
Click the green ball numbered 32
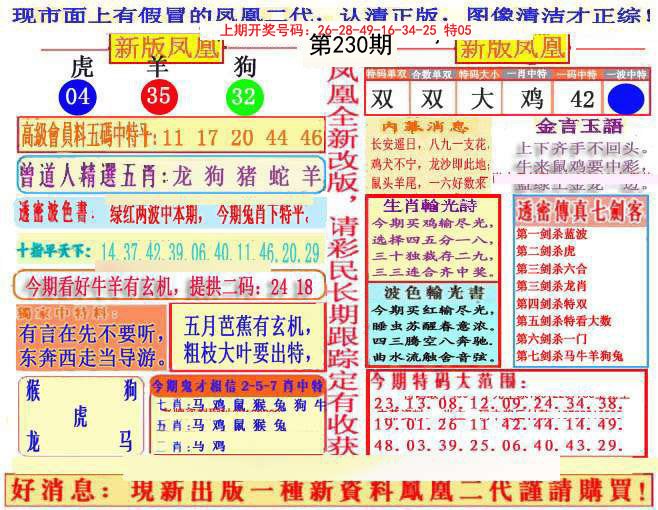(245, 97)
